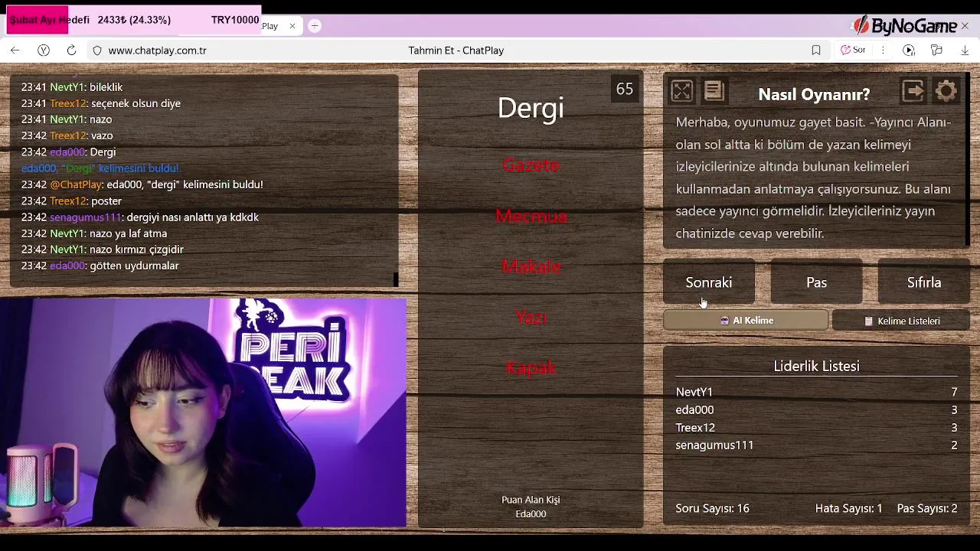Click the Yandex Y icon
The width and height of the screenshot is (980, 551).
(44, 51)
